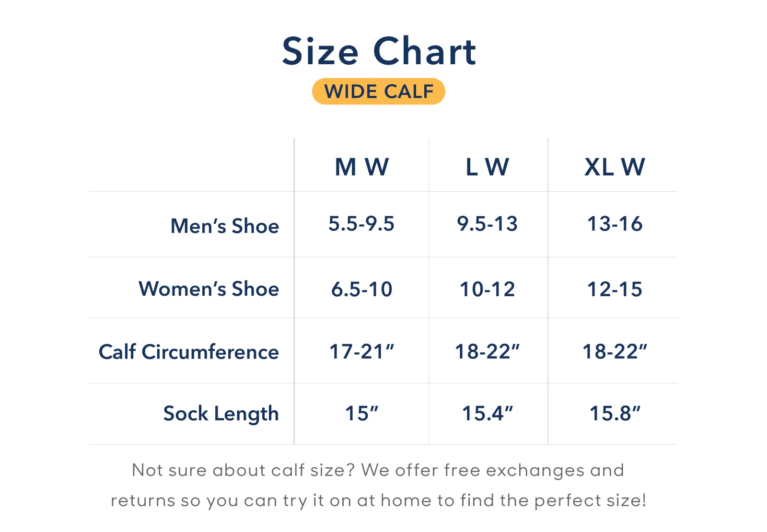
Task: Click men's shoe size 13-16 cell
Action: tap(615, 224)
